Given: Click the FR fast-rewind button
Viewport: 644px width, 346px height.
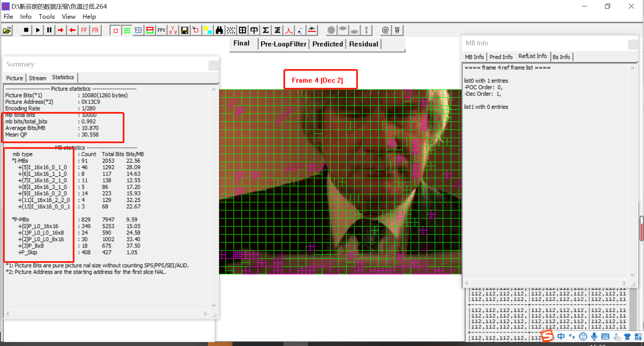Looking at the screenshot, I should tap(95, 30).
